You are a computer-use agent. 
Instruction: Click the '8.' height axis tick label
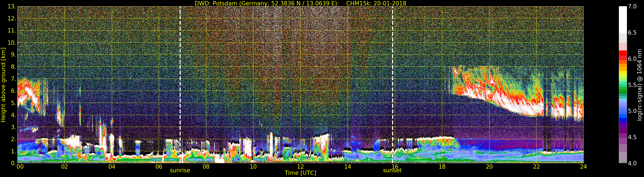click(x=13, y=67)
